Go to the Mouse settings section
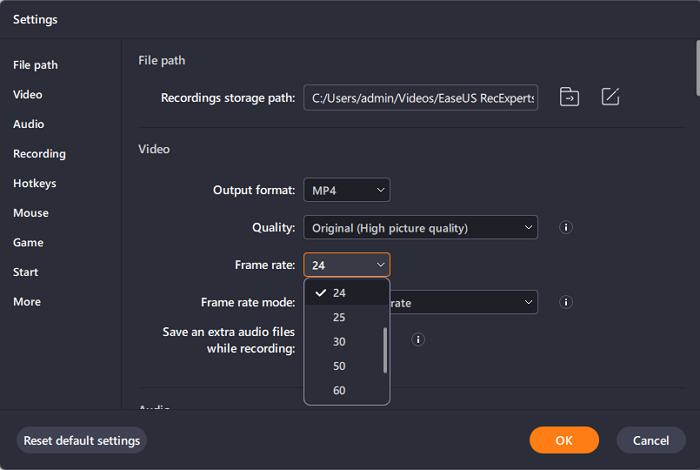 pyautogui.click(x=30, y=213)
